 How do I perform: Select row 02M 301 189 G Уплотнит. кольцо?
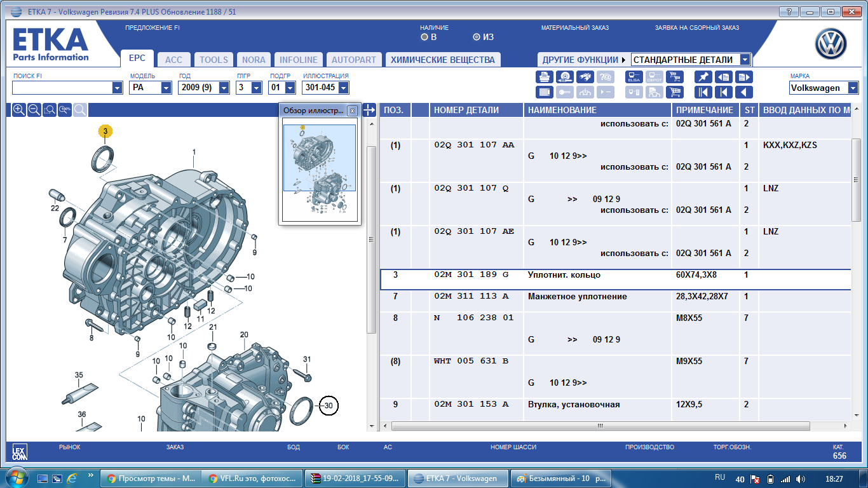(x=615, y=280)
